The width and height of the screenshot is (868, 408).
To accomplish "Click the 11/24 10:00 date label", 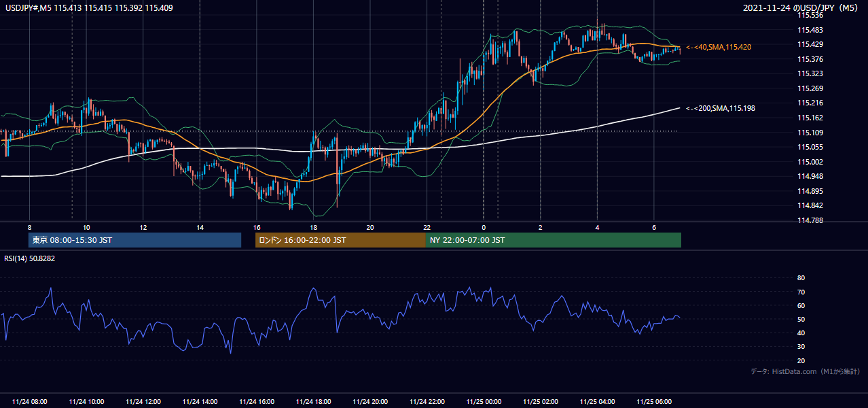I will (86, 402).
